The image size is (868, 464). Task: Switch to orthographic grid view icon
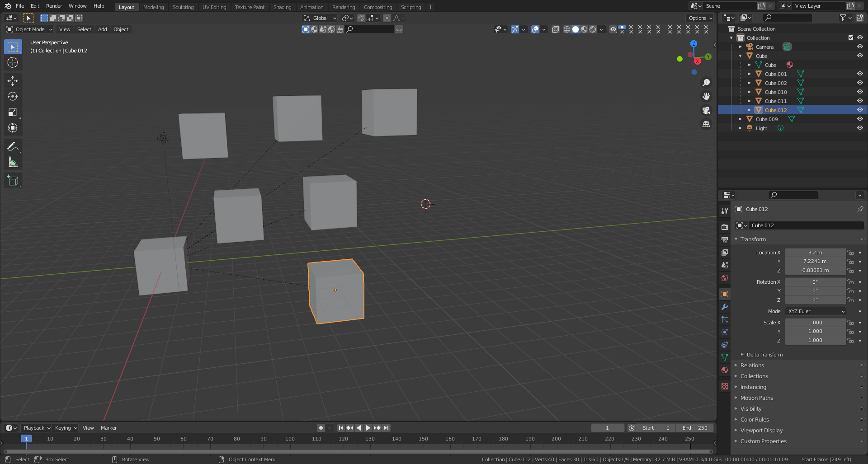(706, 124)
